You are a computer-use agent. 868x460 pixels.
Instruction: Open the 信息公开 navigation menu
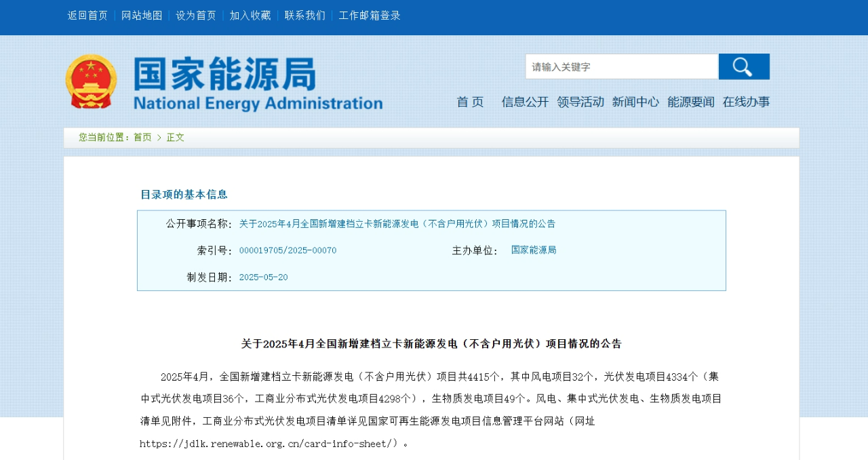point(525,102)
